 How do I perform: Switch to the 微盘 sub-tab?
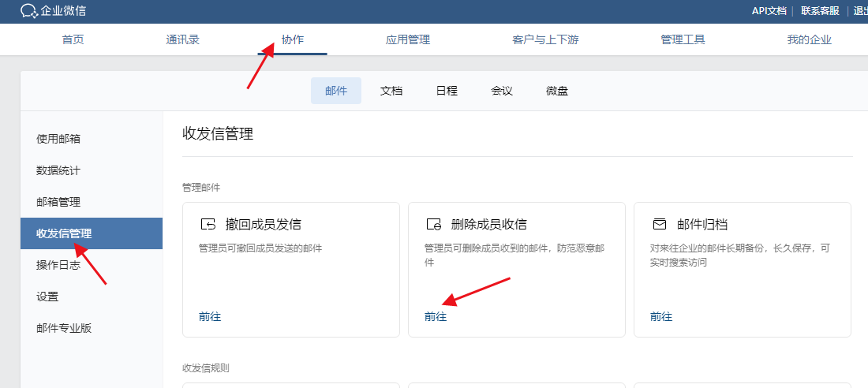[x=557, y=91]
